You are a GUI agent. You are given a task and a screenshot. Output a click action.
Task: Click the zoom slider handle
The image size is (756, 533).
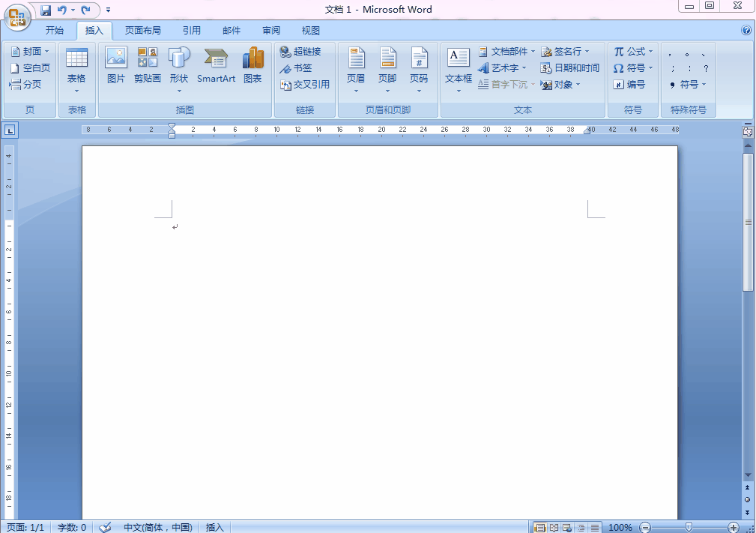pos(689,527)
